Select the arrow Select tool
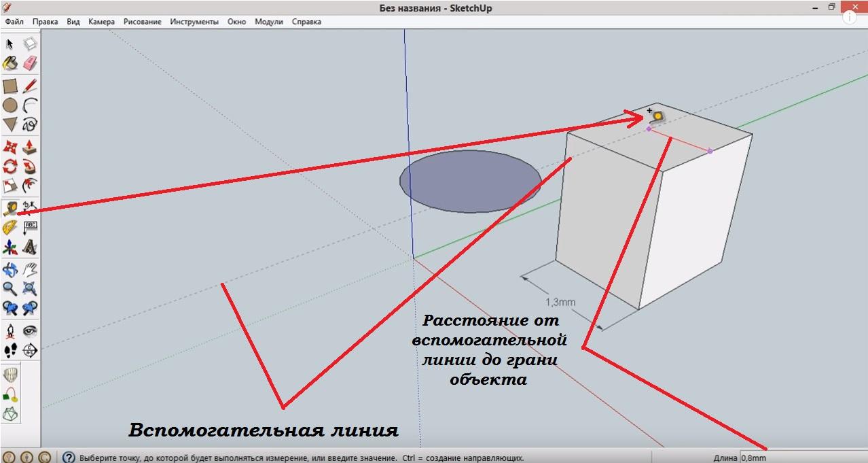This screenshot has height=463, width=868. coord(10,44)
